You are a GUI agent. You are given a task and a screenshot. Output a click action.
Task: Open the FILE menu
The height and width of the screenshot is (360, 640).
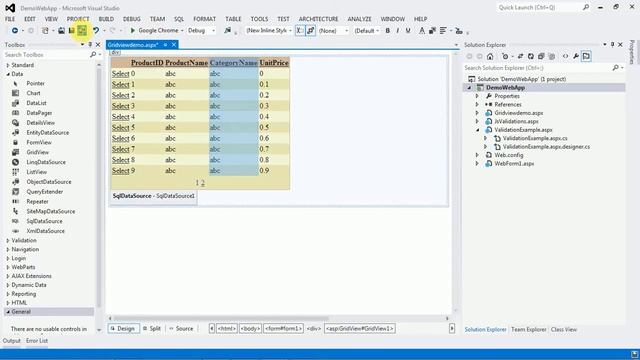pos(10,19)
